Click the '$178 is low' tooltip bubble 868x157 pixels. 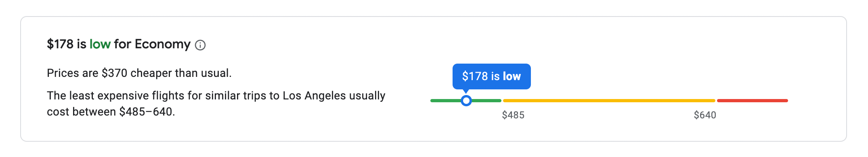point(491,76)
